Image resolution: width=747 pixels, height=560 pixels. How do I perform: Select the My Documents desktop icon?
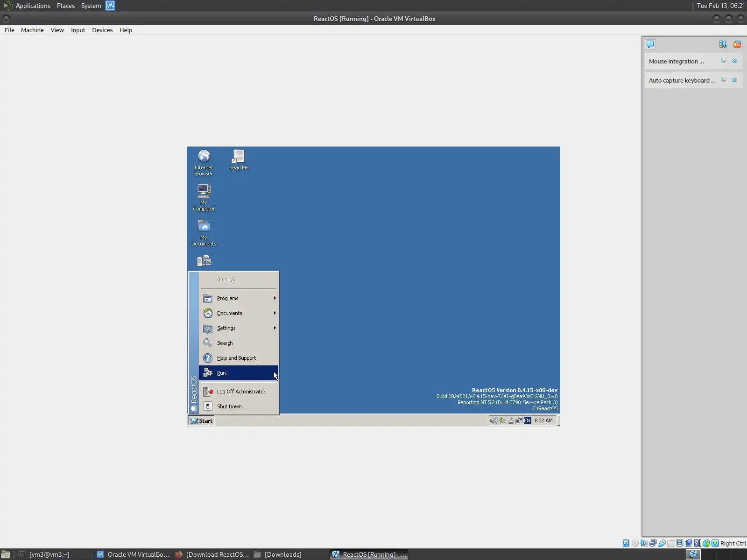click(204, 232)
